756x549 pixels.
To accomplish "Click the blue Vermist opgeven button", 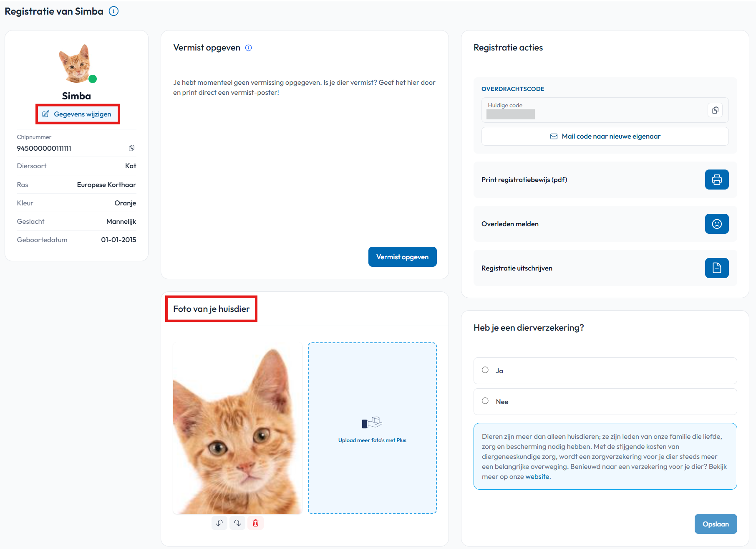I will 403,257.
